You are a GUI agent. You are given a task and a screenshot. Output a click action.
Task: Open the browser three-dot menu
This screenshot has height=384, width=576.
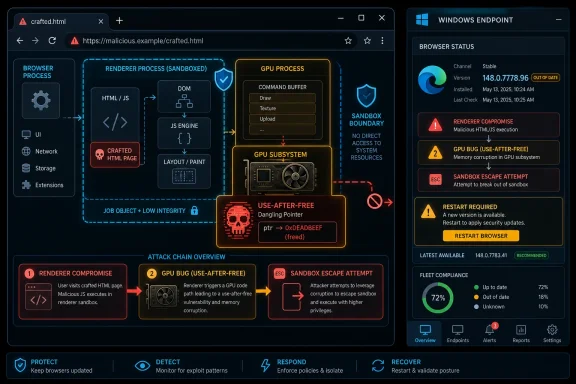[x=382, y=41]
